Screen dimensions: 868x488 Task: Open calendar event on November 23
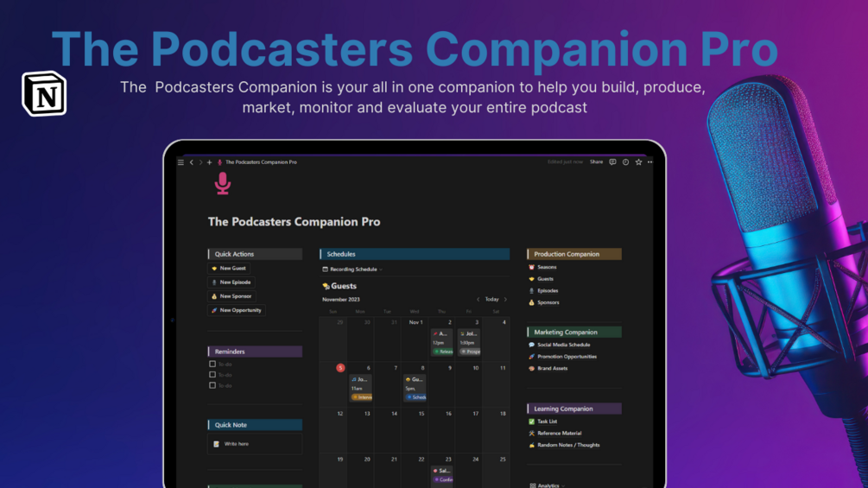441,475
